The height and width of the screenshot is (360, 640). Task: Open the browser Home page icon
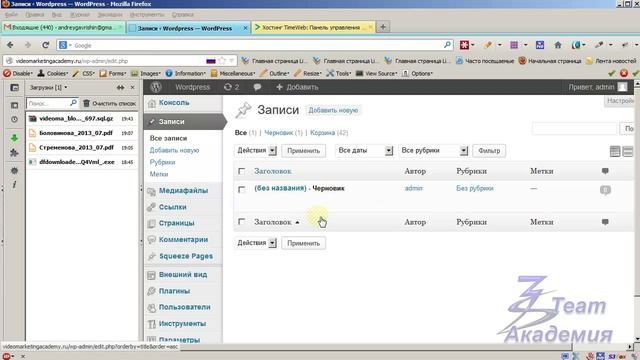point(558,45)
